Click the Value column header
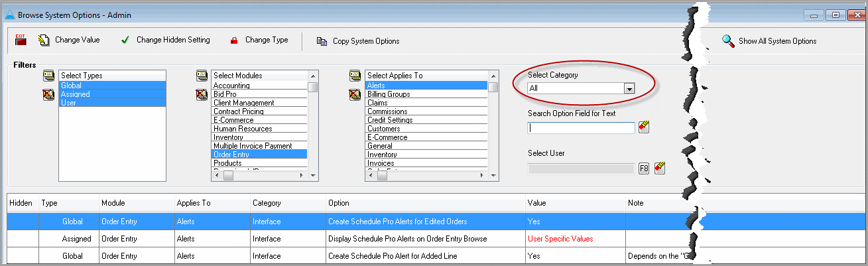Viewport: 868px width, 266px height. 574,203
